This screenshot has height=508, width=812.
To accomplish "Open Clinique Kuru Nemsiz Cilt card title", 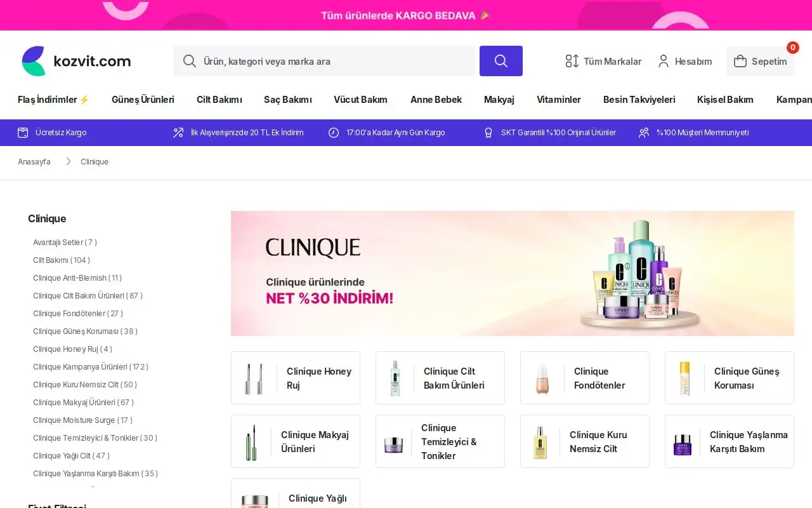I will [x=598, y=441].
